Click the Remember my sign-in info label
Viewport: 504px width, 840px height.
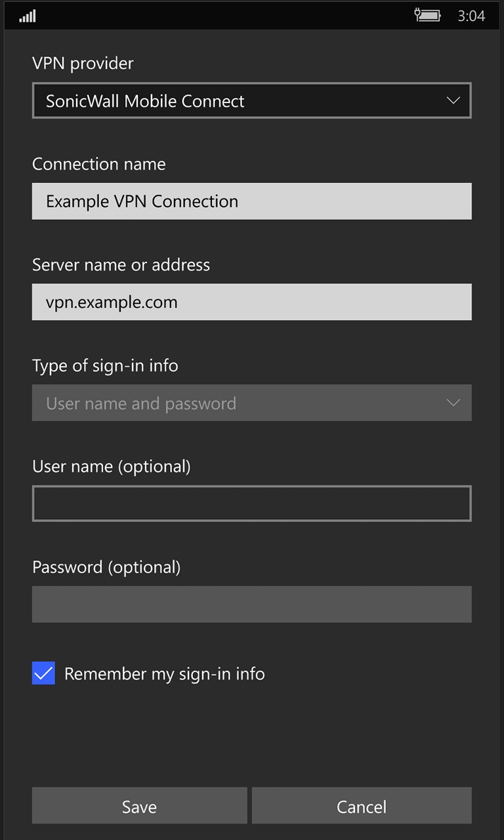click(x=164, y=674)
